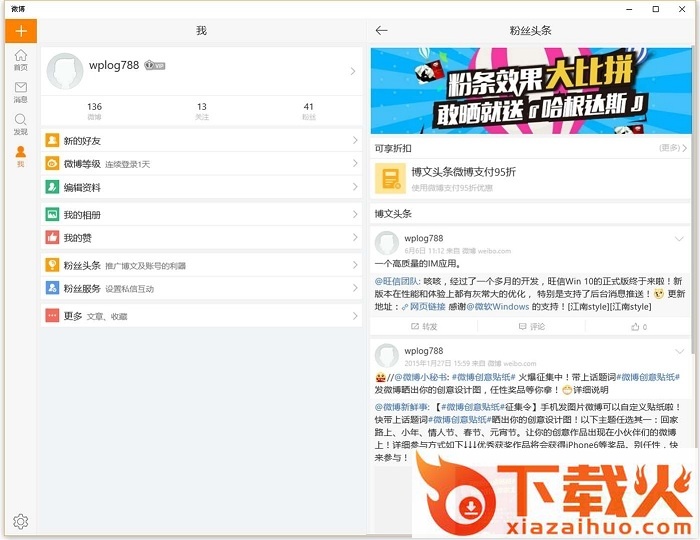Open 详细说明 link in the second post

(591, 390)
